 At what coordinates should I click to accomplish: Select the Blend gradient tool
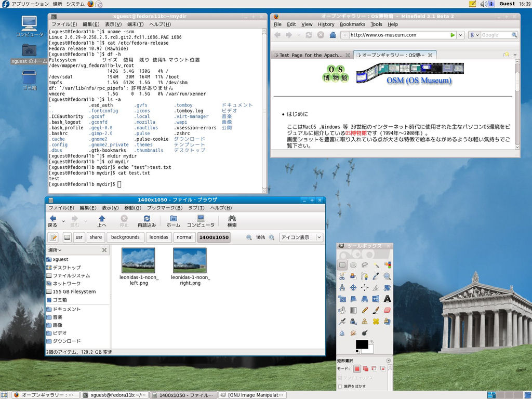353,310
